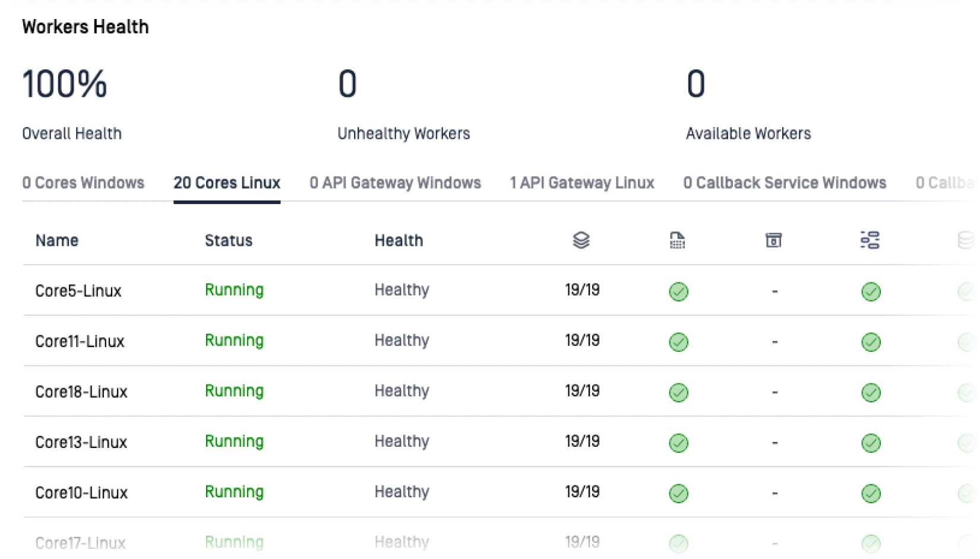The image size is (980, 559).
Task: Click Core10-Linux green check under document icon
Action: click(678, 493)
